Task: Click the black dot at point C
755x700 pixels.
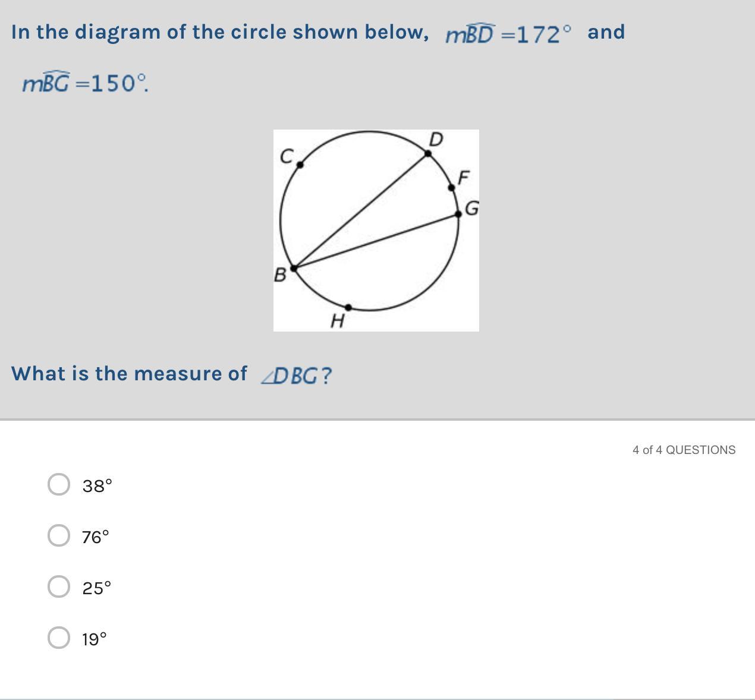Action: tap(300, 165)
